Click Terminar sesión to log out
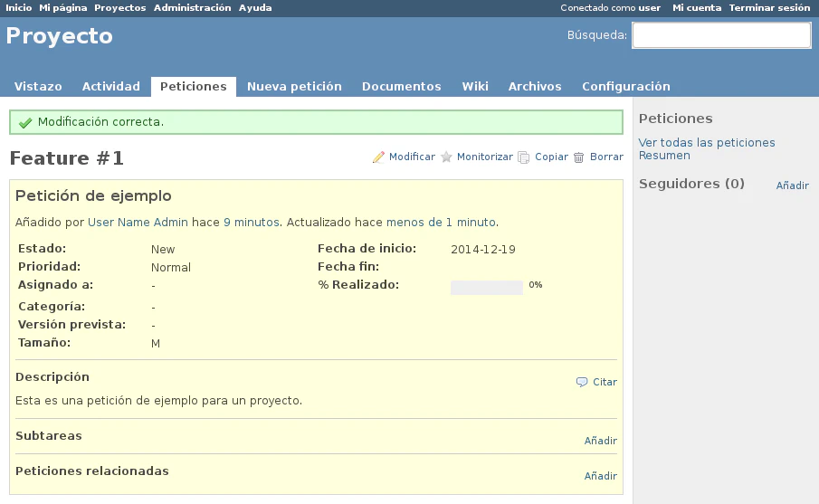The width and height of the screenshot is (819, 504). pos(769,7)
